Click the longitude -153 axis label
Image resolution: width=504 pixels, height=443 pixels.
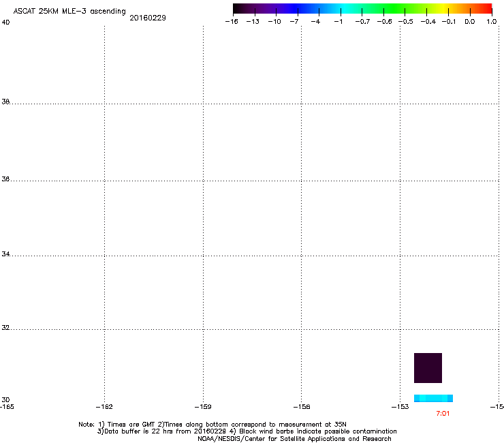click(400, 407)
